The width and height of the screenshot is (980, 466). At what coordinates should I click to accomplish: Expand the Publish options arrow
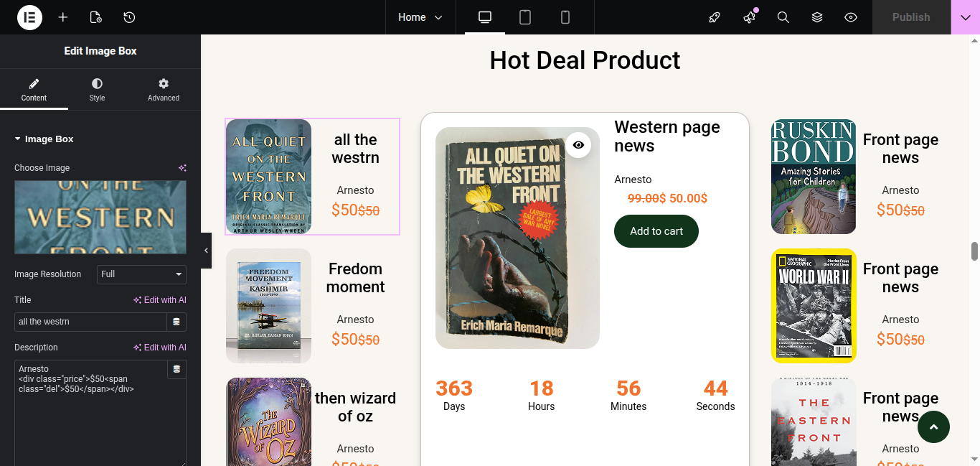[x=965, y=17]
